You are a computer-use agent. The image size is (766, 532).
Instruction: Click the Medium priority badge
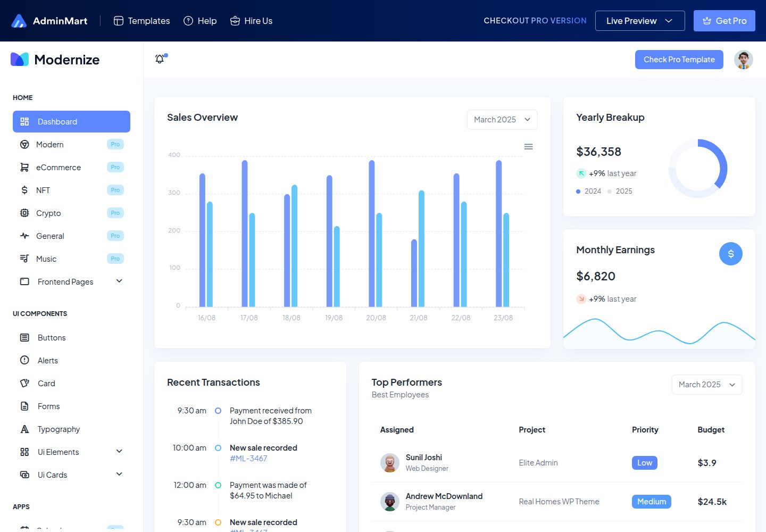tap(652, 502)
